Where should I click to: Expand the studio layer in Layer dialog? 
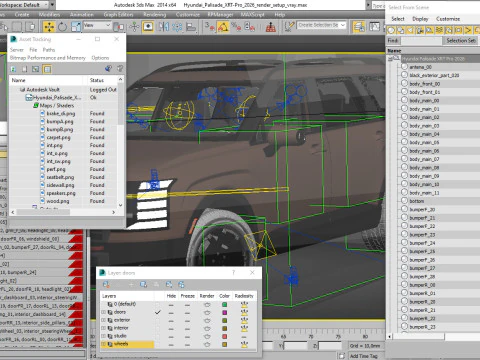[103, 336]
